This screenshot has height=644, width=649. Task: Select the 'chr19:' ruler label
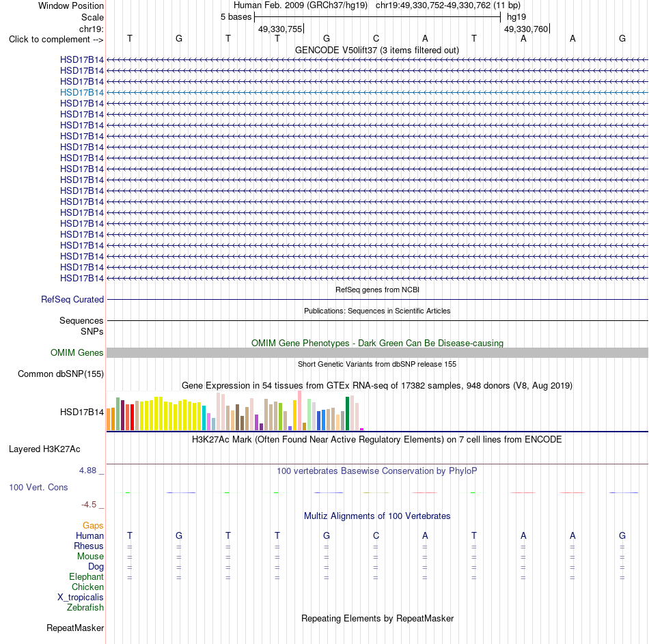click(x=91, y=29)
